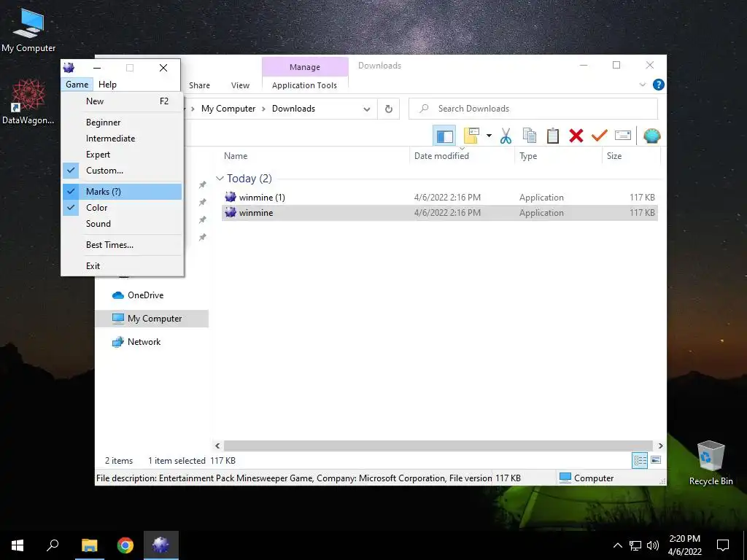Screen dimensions: 747x560
Task: Open the Windows Start menu
Action: coord(18,545)
